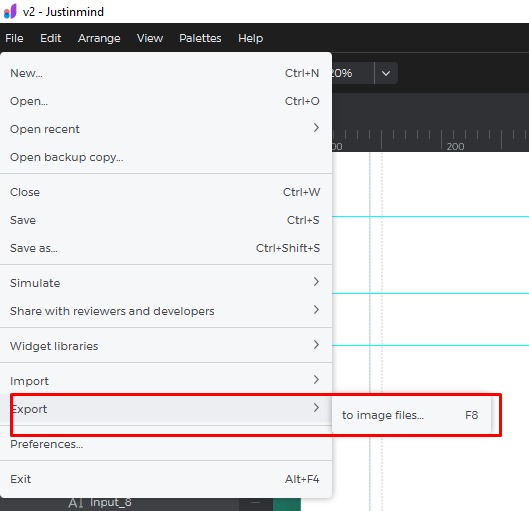Open the Arrange menu
529x511 pixels.
coord(99,38)
